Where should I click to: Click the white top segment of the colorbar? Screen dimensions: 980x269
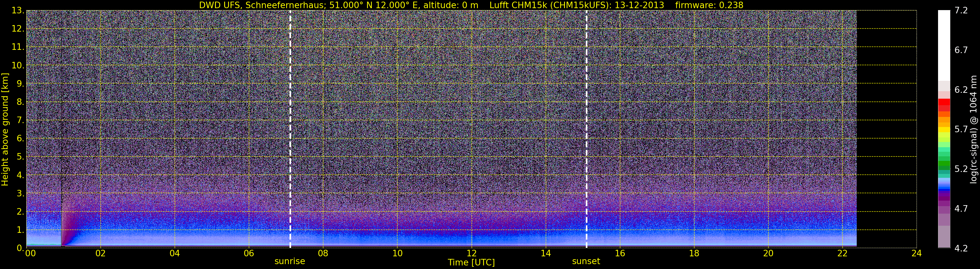pos(944,45)
